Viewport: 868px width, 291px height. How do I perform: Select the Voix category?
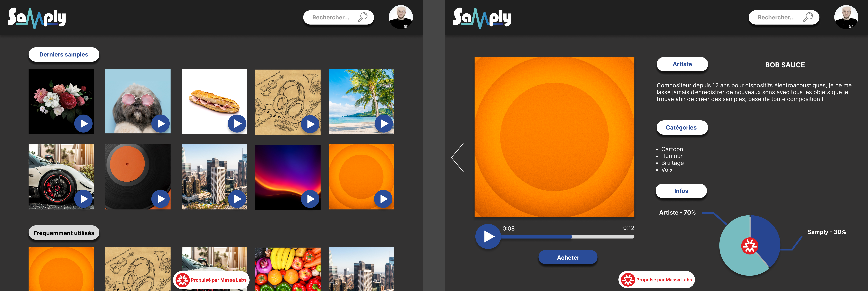coord(667,170)
